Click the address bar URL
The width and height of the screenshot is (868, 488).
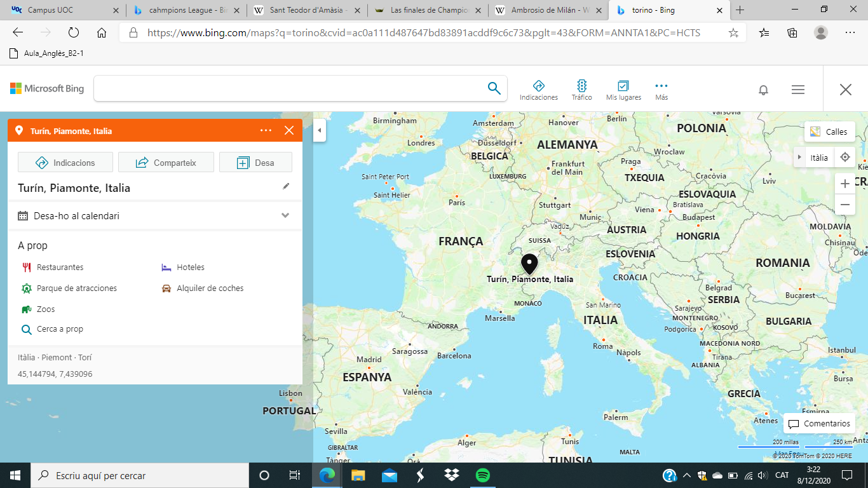pyautogui.click(x=424, y=32)
